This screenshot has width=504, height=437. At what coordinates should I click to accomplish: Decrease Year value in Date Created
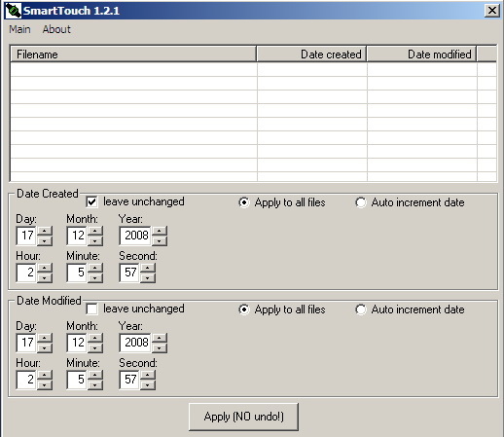[160, 240]
